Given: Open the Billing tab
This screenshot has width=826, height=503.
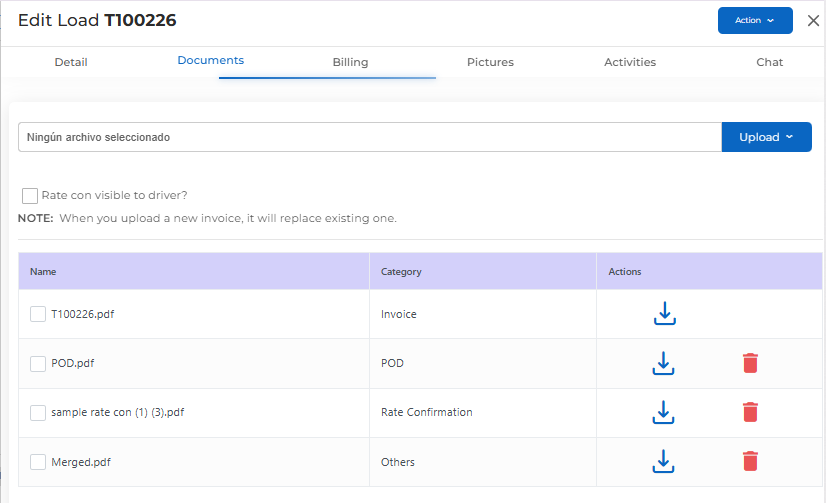Looking at the screenshot, I should coord(350,62).
